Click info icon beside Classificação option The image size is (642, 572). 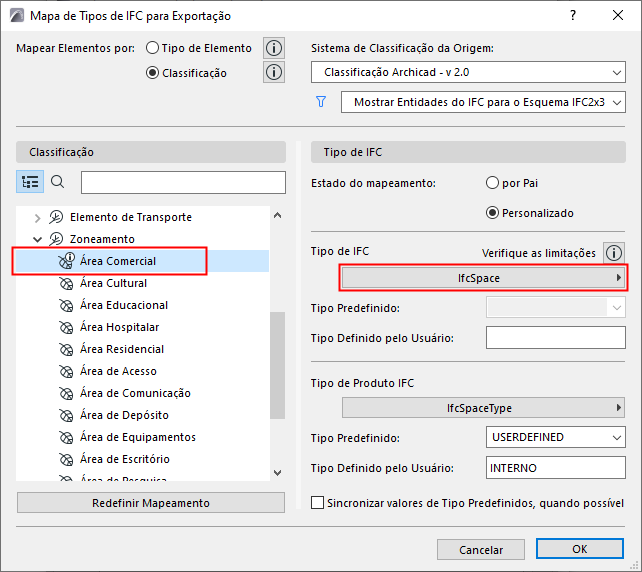click(273, 72)
